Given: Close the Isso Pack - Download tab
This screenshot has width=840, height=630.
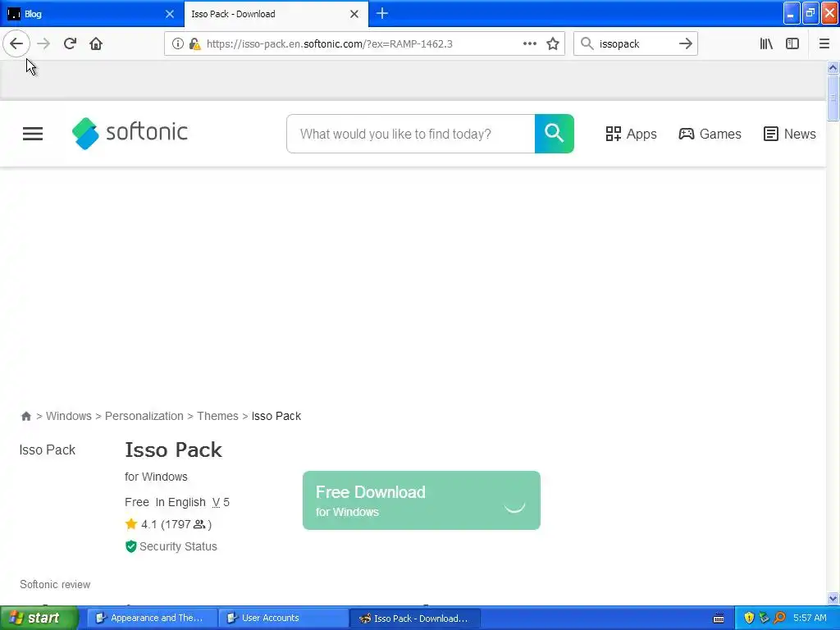Looking at the screenshot, I should click(x=354, y=14).
